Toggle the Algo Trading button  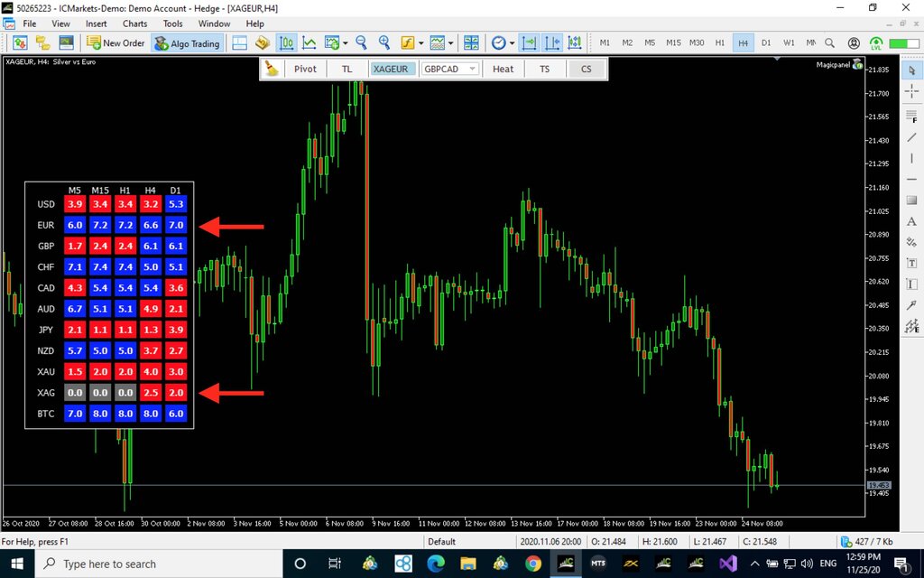188,43
